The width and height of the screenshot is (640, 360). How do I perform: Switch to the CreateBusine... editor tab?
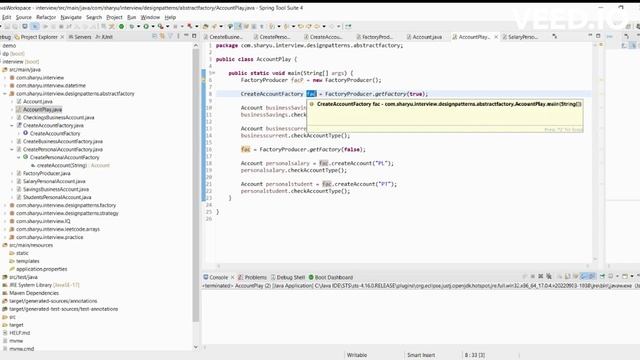pos(223,37)
